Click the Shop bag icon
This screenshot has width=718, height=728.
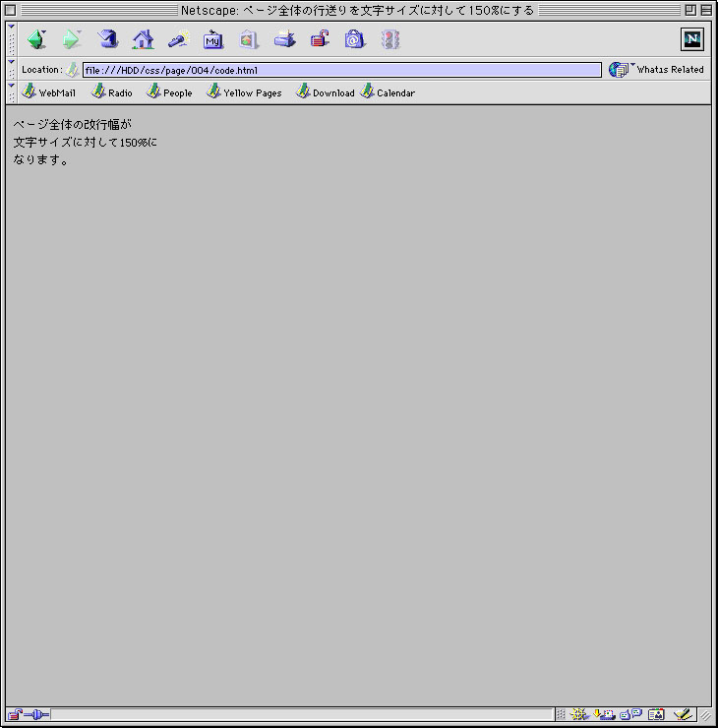(x=355, y=39)
